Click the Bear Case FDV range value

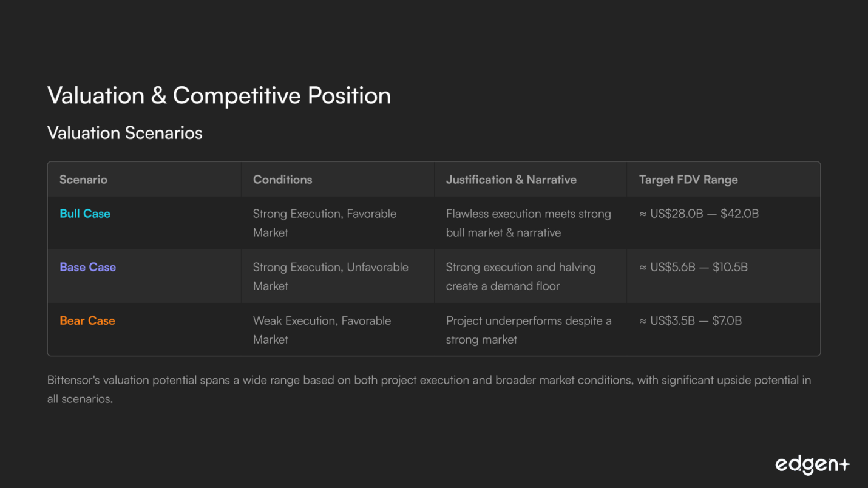690,320
